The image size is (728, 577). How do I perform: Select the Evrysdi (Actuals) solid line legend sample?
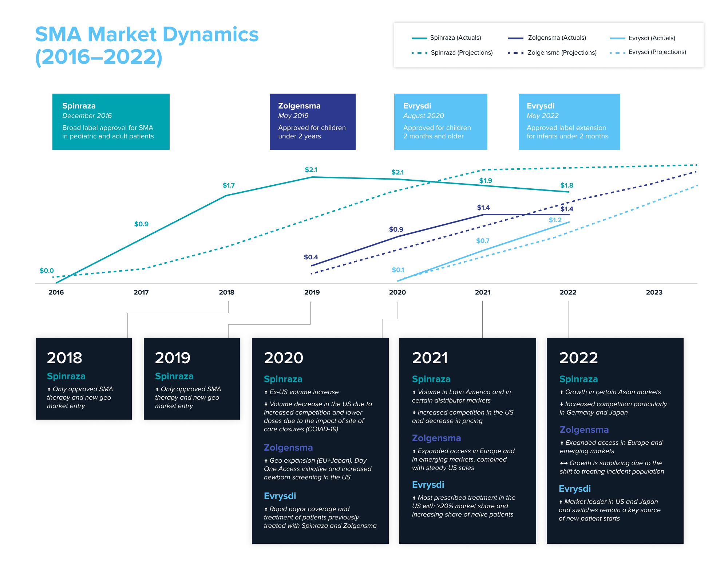click(617, 38)
